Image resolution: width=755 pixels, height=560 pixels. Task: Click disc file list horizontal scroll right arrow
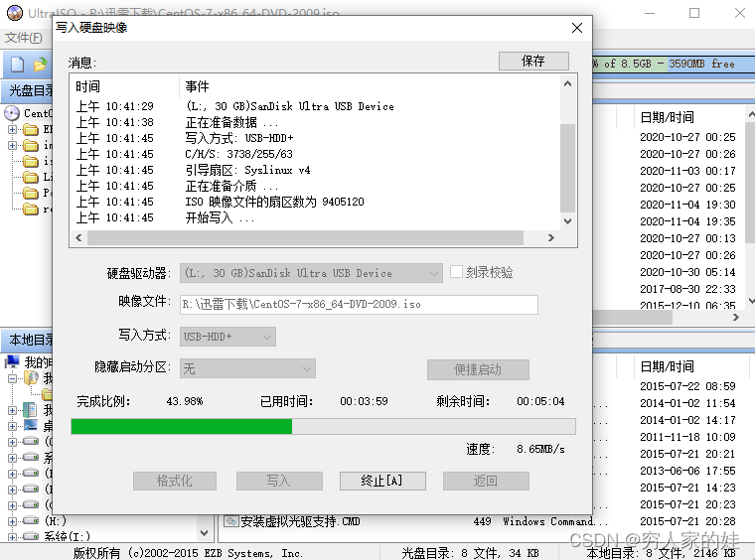point(736,317)
